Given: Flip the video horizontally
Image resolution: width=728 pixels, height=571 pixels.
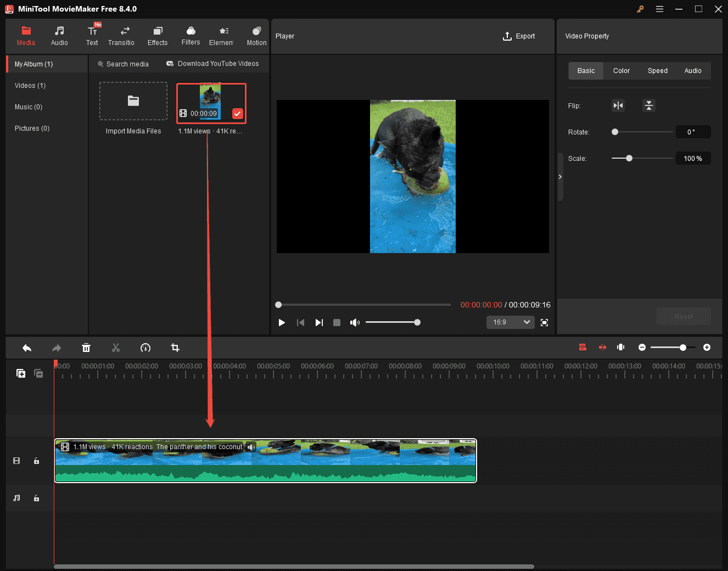Looking at the screenshot, I should point(618,105).
